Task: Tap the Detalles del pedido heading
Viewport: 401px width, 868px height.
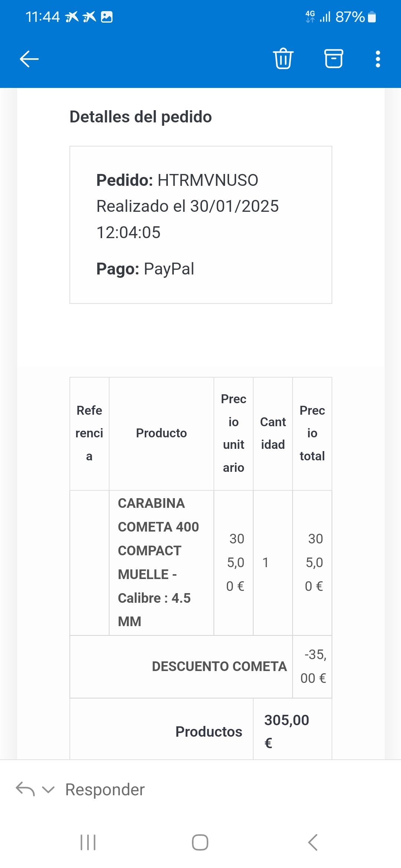Action: 141,117
